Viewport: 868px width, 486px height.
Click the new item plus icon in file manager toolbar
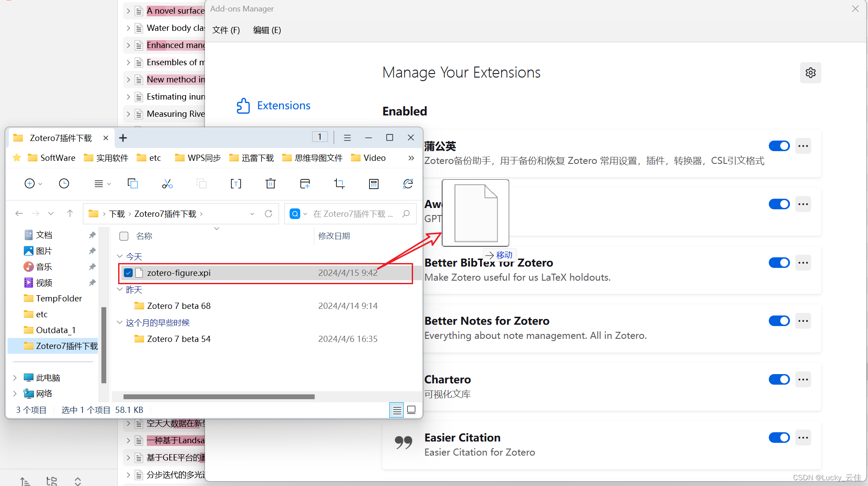tap(30, 184)
